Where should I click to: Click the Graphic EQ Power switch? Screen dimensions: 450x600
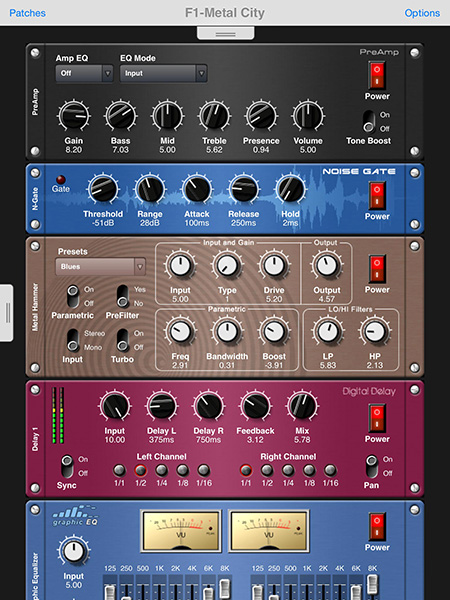pyautogui.click(x=377, y=527)
